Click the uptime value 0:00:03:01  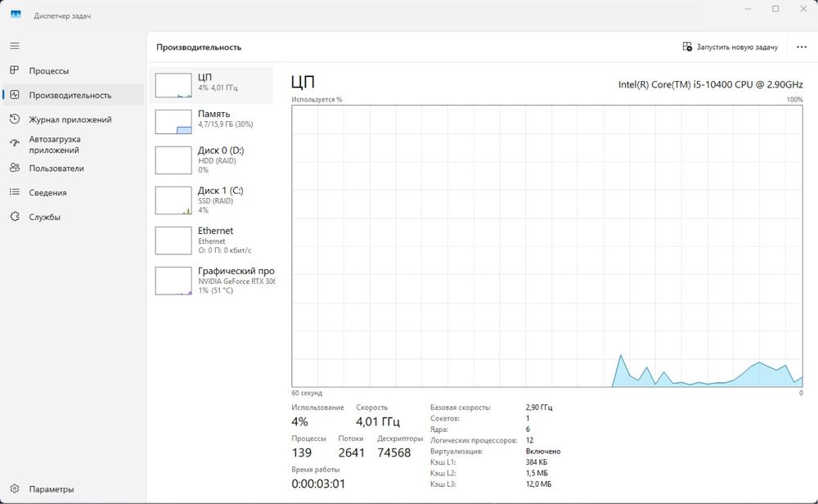point(318,484)
